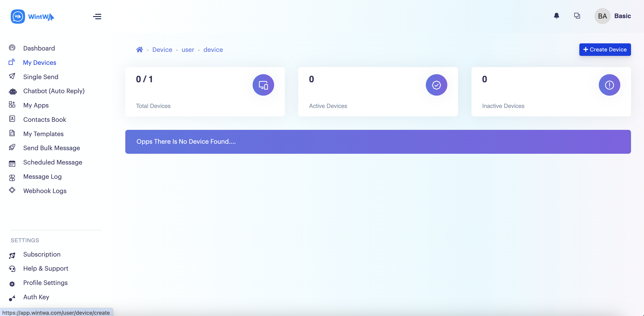Click the WintWA logo icon
The image size is (644, 316).
pos(18,17)
